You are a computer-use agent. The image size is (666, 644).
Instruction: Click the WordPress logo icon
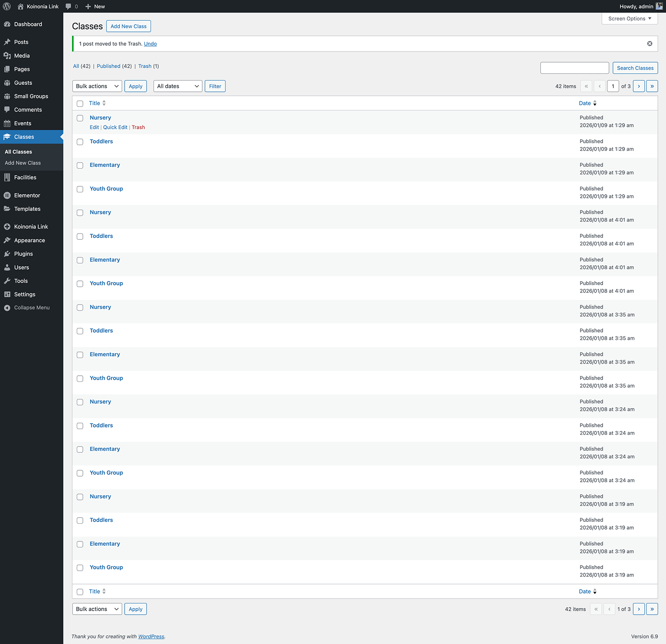pyautogui.click(x=7, y=6)
